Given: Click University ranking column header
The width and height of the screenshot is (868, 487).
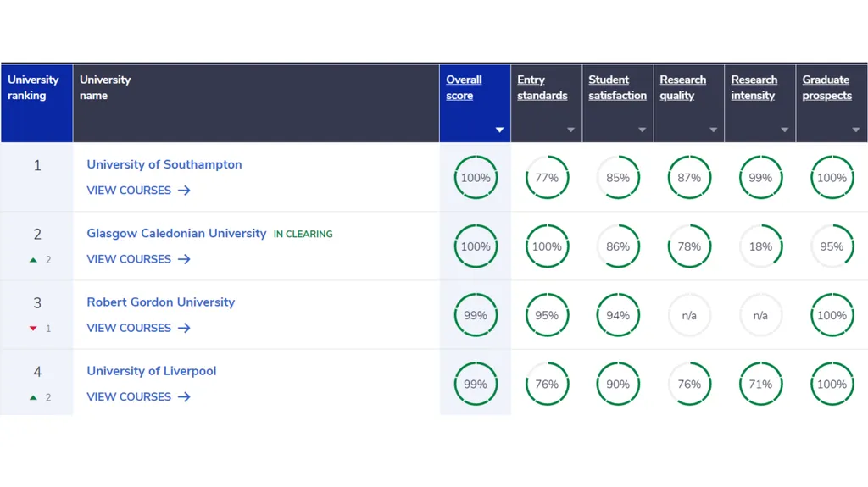Looking at the screenshot, I should 36,103.
